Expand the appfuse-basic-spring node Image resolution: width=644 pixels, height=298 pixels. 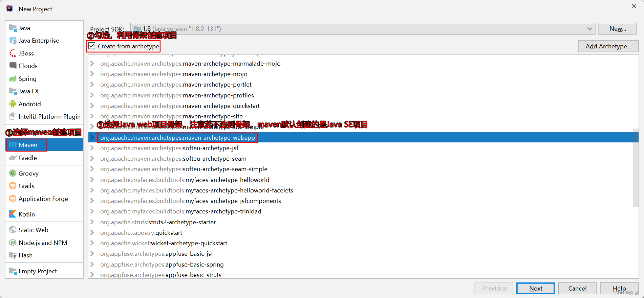92,264
